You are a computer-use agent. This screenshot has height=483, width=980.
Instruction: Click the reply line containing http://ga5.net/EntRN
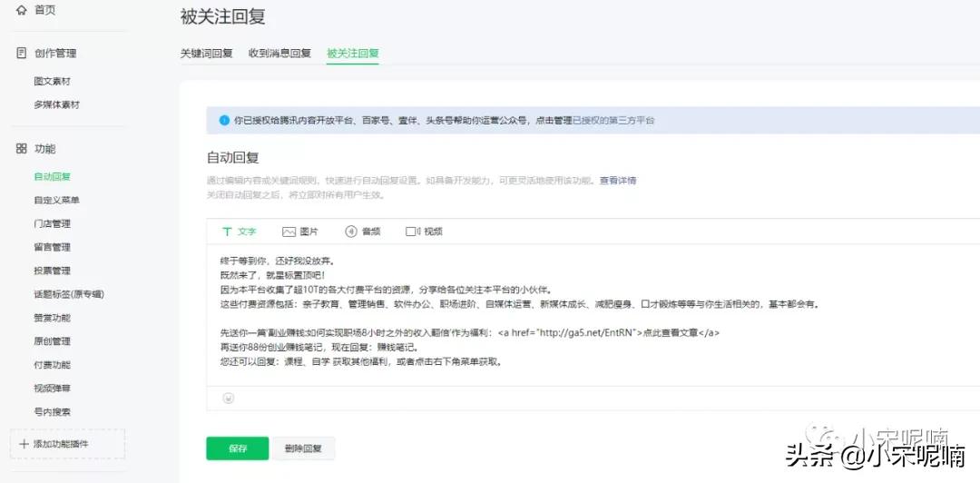(470, 333)
